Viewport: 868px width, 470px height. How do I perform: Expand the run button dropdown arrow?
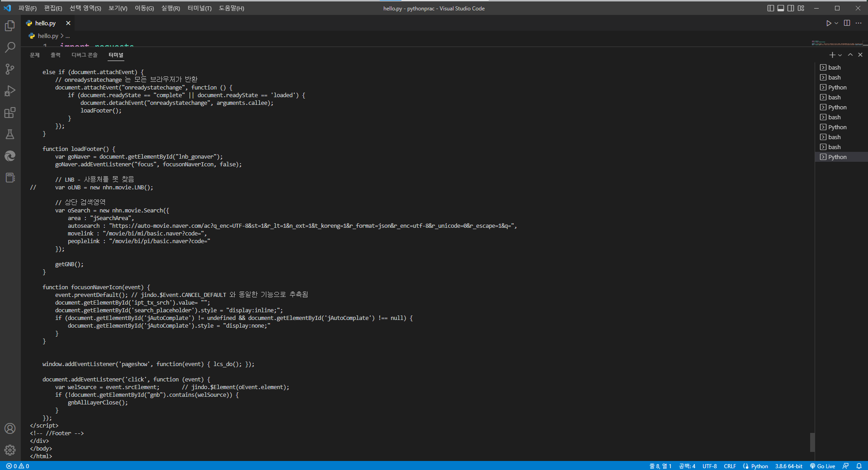[x=836, y=23]
